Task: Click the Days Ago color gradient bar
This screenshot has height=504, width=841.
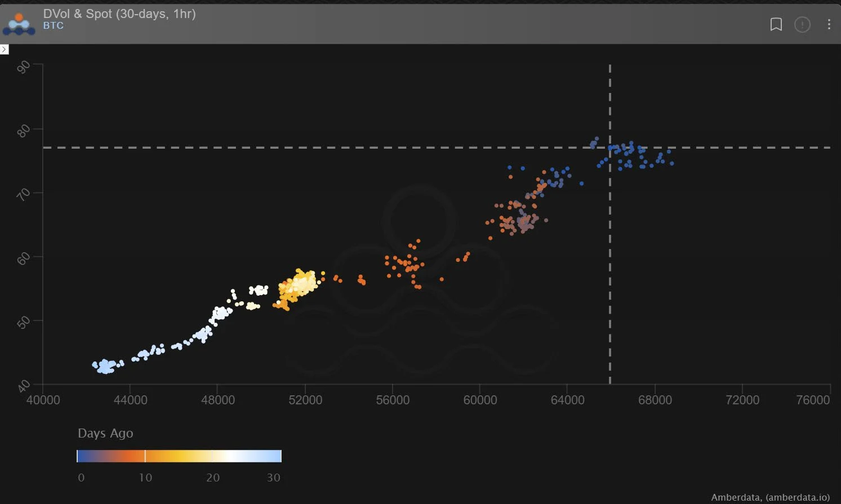Action: tap(179, 456)
